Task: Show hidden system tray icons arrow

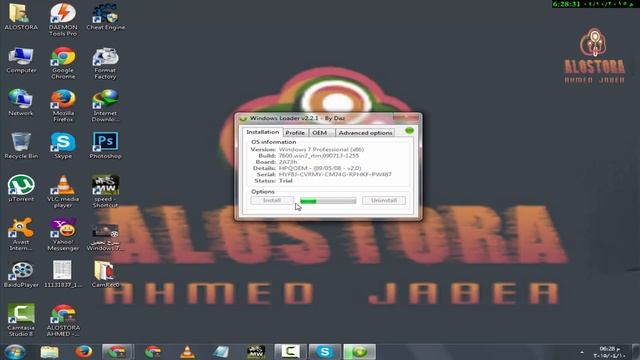Action: tap(582, 352)
